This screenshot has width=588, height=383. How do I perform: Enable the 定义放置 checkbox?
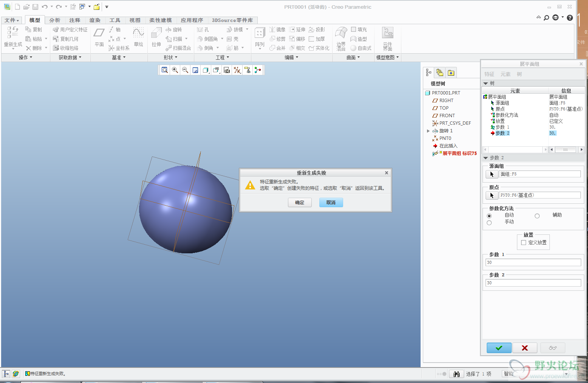(x=524, y=243)
